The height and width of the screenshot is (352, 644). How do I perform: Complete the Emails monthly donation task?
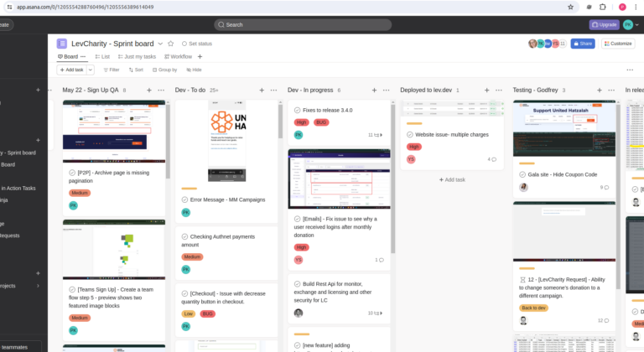point(298,219)
